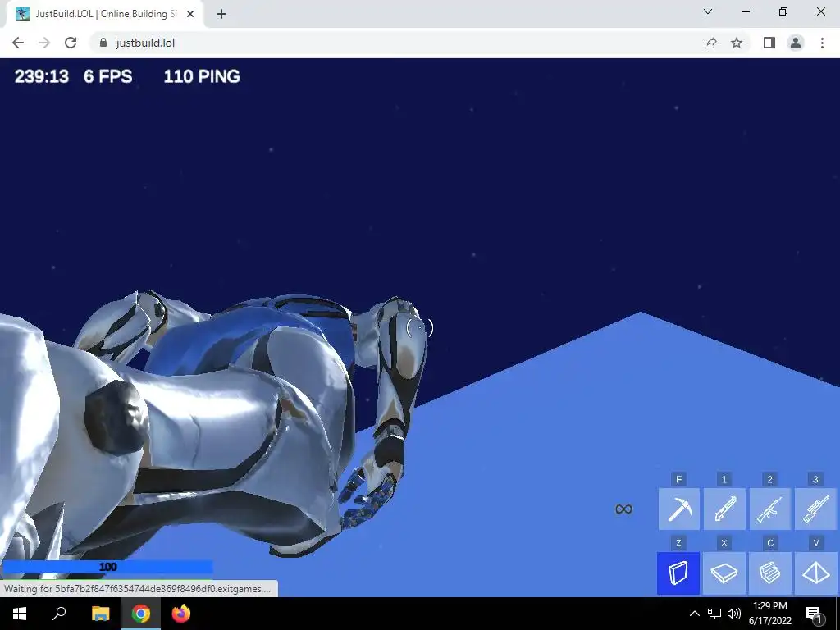Select the pyramid roof build piece
Image resolution: width=840 pixels, height=630 pixels.
pos(816,573)
